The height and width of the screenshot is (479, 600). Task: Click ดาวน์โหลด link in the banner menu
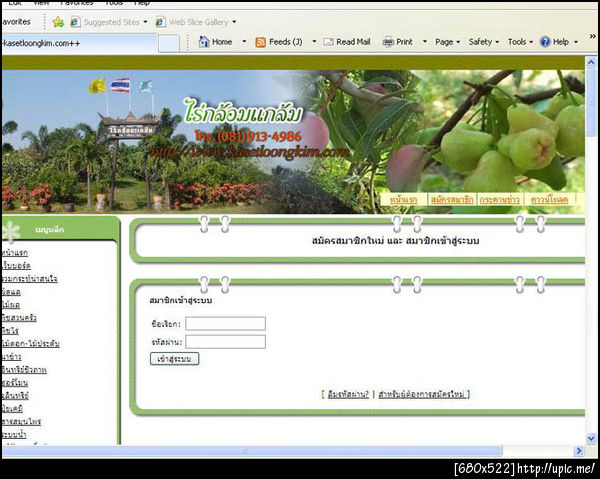549,200
